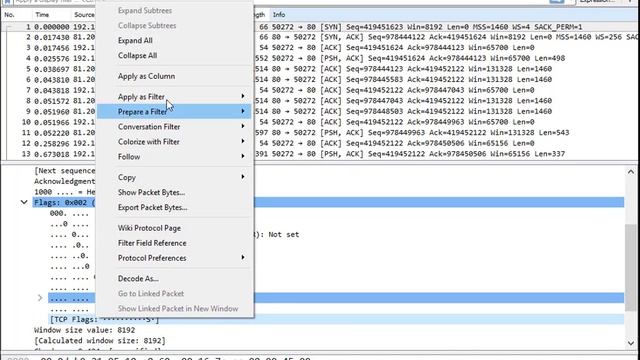Open Wiki Protocol Page

(149, 228)
